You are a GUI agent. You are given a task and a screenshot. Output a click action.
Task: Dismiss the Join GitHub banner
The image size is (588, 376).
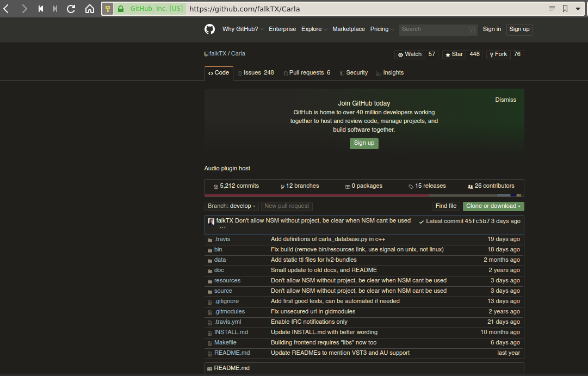click(505, 100)
